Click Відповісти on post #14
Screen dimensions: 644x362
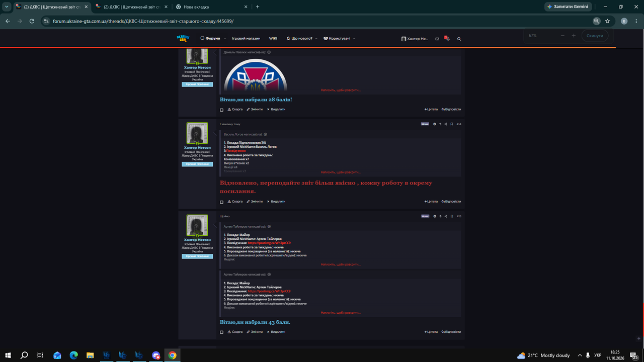click(451, 201)
